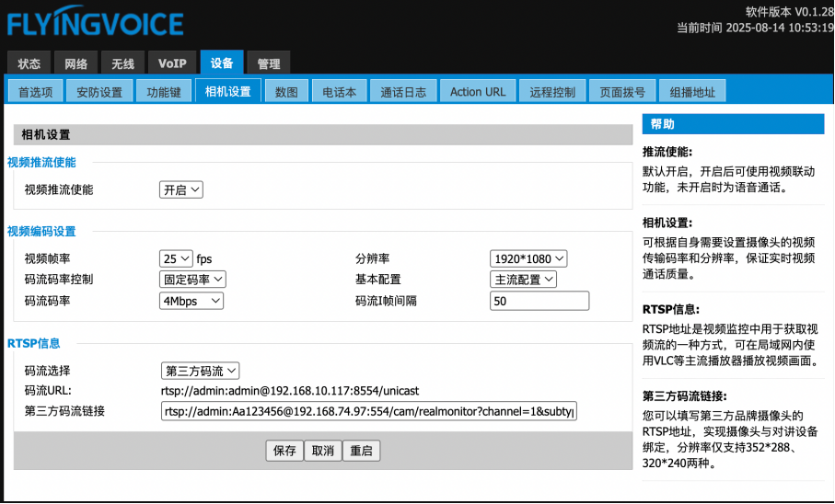This screenshot has width=835, height=504.
Task: Open the 基本配置 dropdown
Action: (523, 280)
